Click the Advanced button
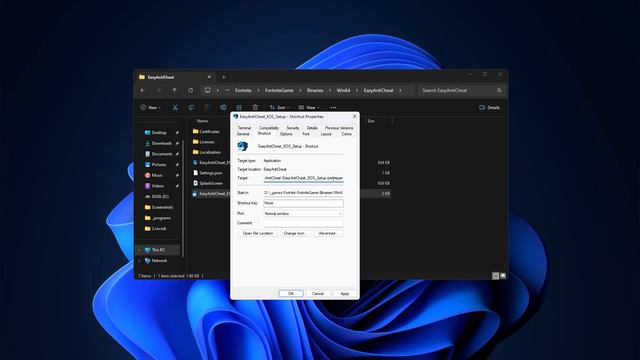Viewport: 640px width, 360px height. click(x=328, y=233)
